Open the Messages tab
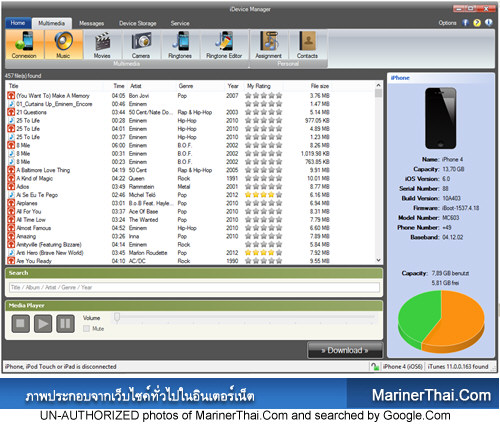Screen dimensions: 500x433 [x=92, y=23]
